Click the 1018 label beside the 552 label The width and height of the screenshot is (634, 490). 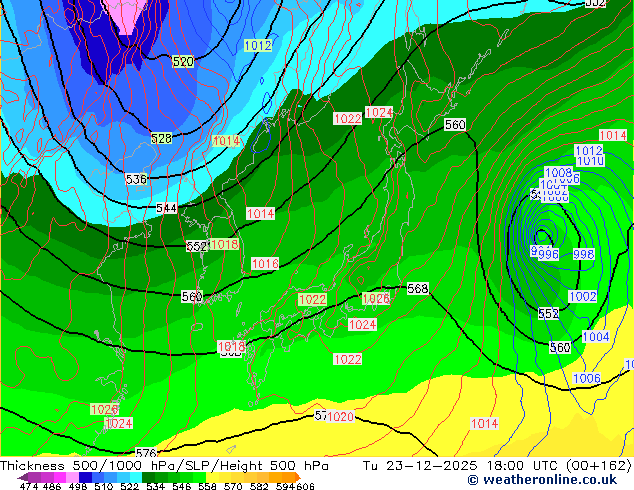coord(224,244)
